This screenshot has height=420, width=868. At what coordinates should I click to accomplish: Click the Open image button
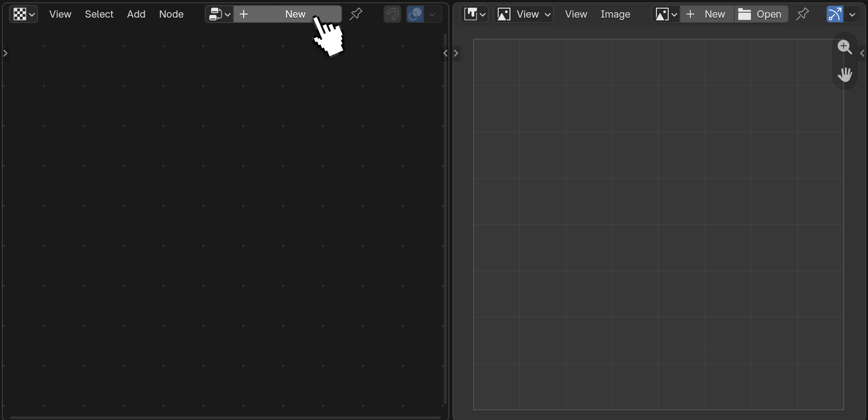coord(761,14)
